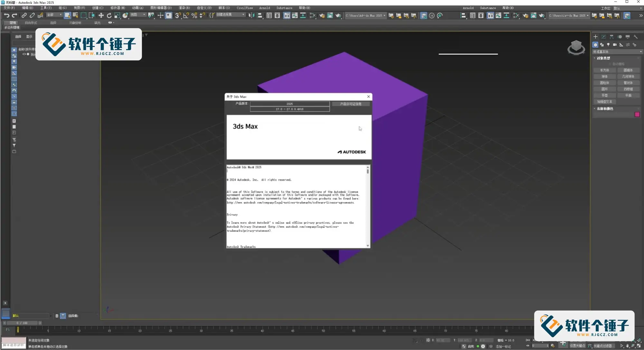Create a 长方体 box primitive
644x350 pixels.
pyautogui.click(x=604, y=70)
